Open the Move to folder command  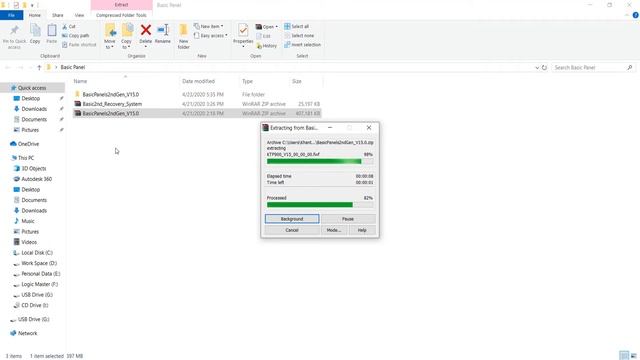[110, 36]
